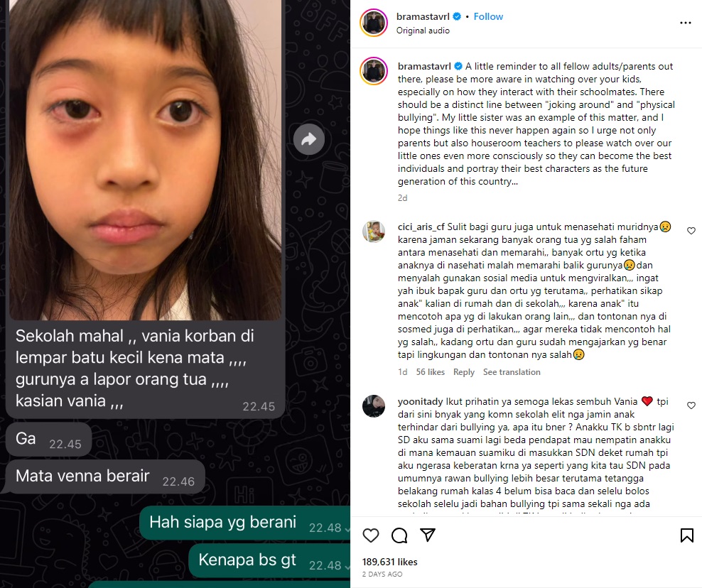702x588 pixels.
Task: Open header profile picture story ring
Action: 374,23
